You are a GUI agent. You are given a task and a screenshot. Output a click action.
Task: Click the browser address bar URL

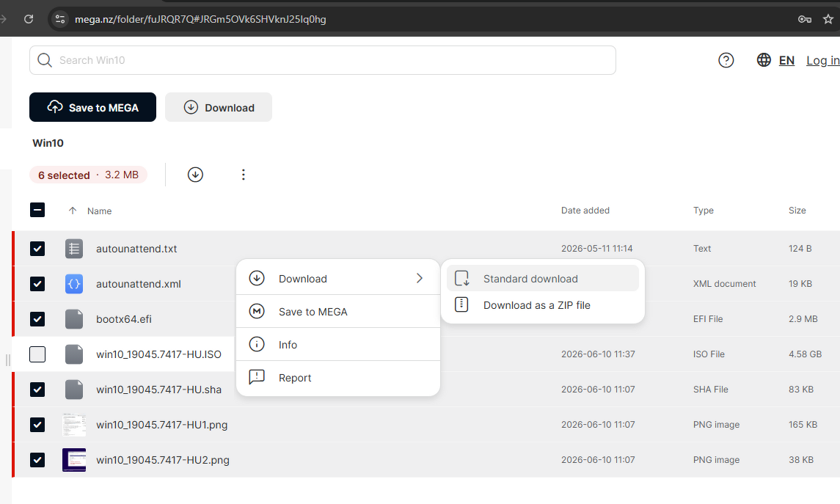pos(200,19)
